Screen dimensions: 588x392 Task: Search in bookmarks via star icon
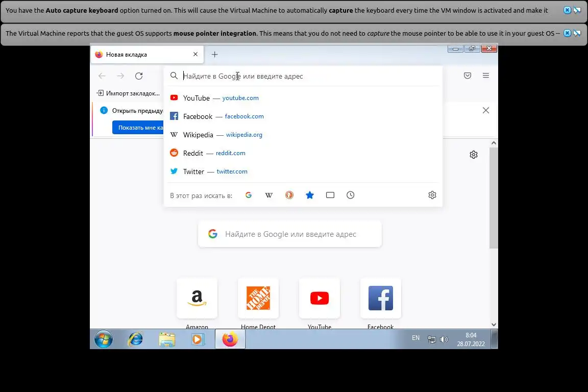[x=310, y=195]
